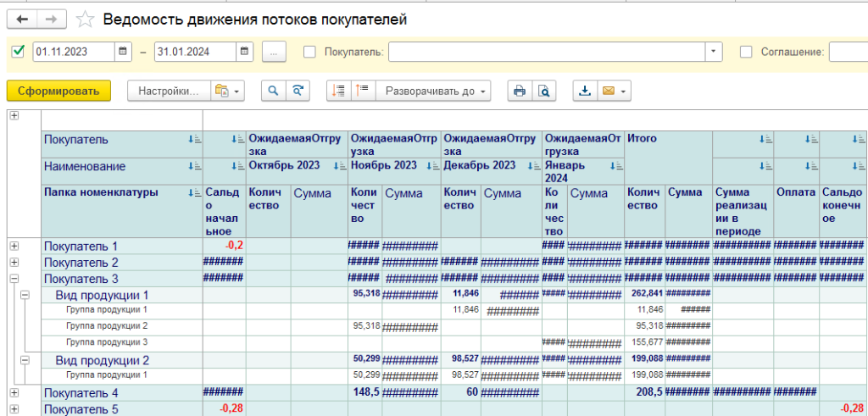Select the Покупатель 1 cell

pos(122,247)
